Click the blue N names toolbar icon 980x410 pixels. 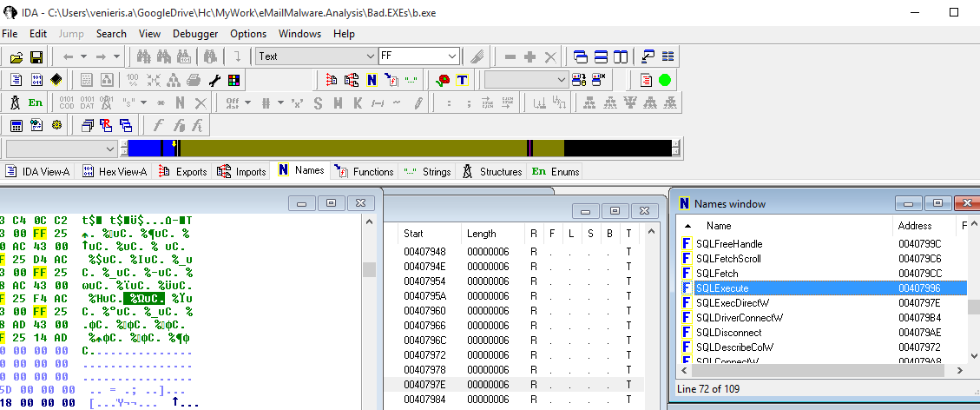[372, 81]
